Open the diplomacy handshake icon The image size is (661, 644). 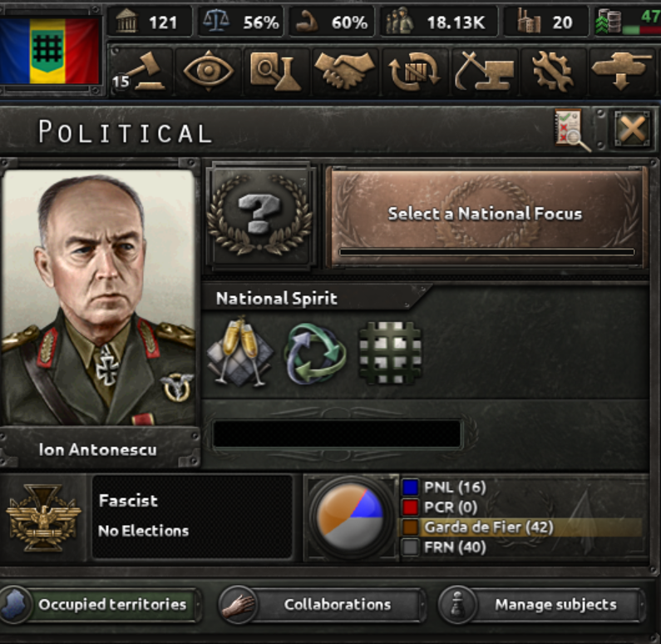(344, 71)
